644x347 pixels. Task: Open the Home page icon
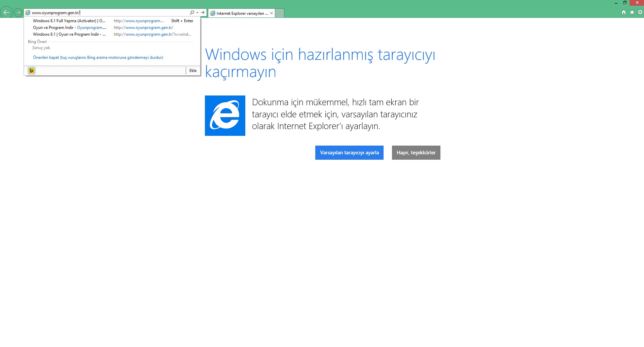click(624, 12)
